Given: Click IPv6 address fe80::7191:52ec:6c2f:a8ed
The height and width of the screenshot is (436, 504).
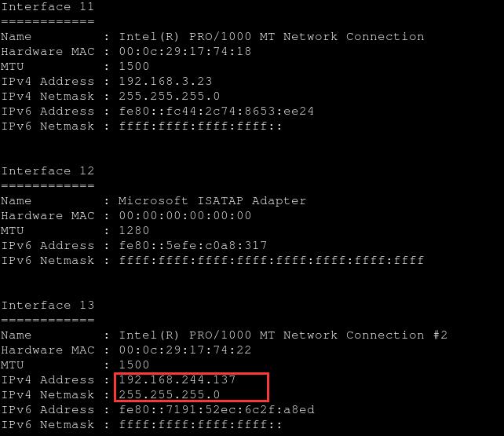Looking at the screenshot, I should tap(217, 409).
